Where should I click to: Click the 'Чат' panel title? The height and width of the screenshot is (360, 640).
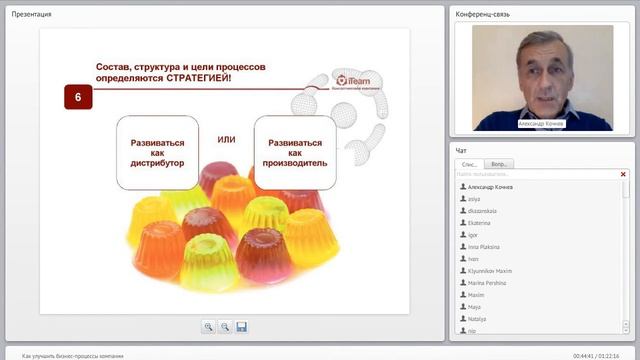[461, 151]
